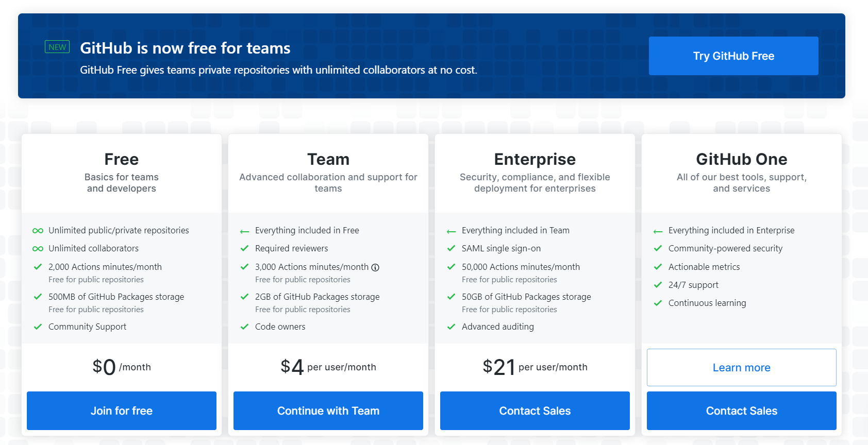Click checkmark beside Community Support

tap(38, 327)
